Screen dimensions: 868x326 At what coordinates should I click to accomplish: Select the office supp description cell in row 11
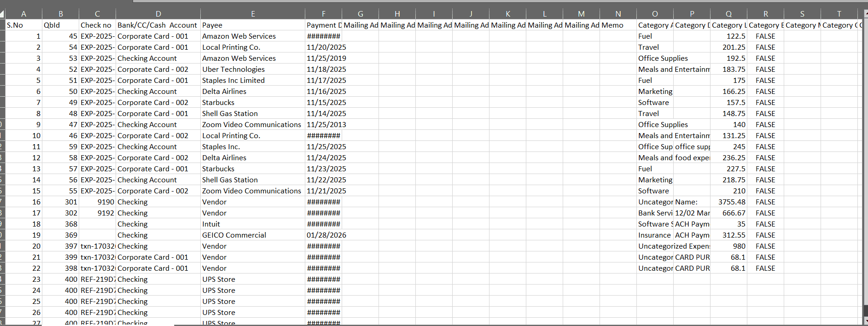point(692,146)
